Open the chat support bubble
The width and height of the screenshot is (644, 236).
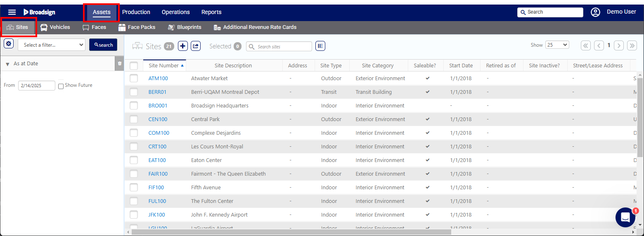click(x=625, y=217)
